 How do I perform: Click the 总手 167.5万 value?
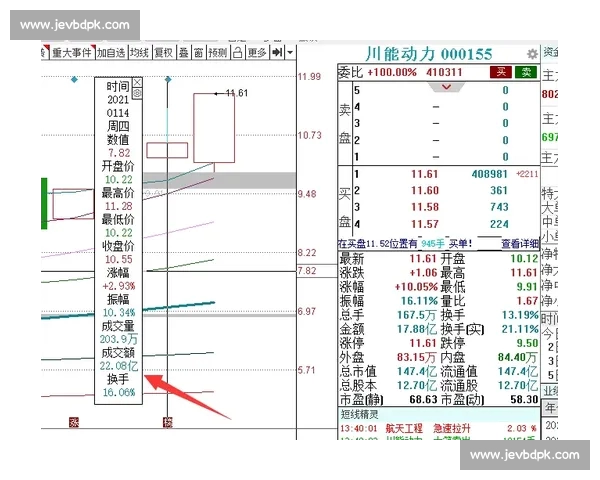[417, 315]
